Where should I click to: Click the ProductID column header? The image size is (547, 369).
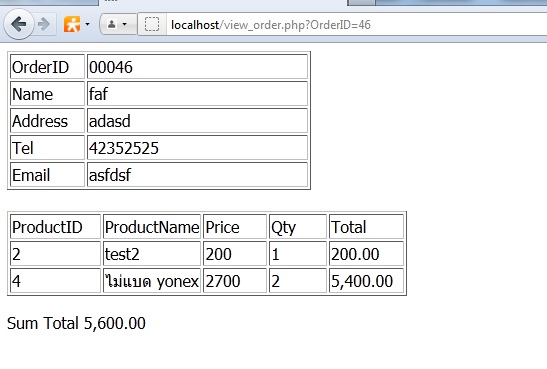(55, 227)
